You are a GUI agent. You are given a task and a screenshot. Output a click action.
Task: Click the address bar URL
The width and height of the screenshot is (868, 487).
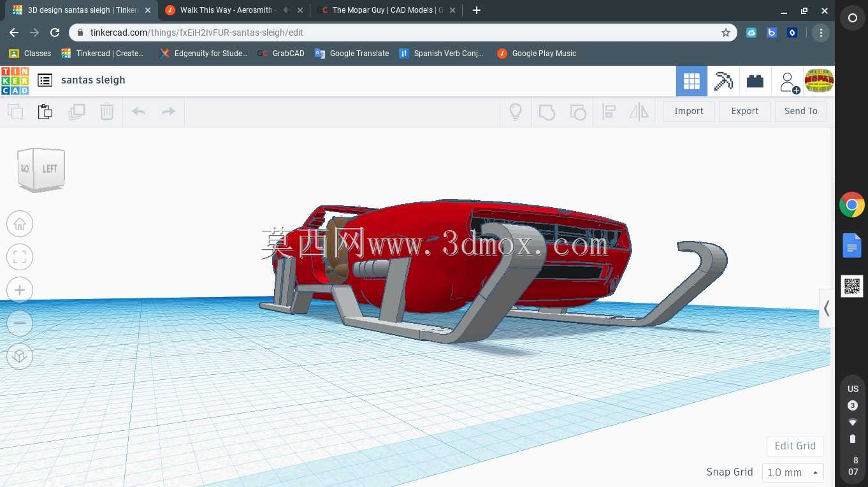click(197, 33)
